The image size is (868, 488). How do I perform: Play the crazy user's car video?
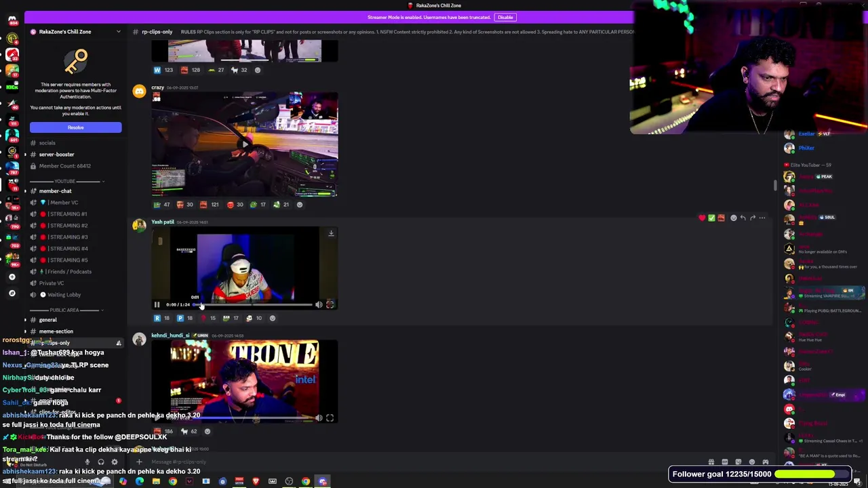coord(245,144)
